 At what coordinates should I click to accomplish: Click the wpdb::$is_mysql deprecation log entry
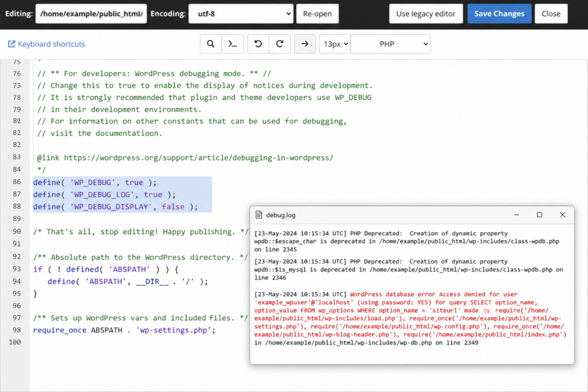[408, 269]
